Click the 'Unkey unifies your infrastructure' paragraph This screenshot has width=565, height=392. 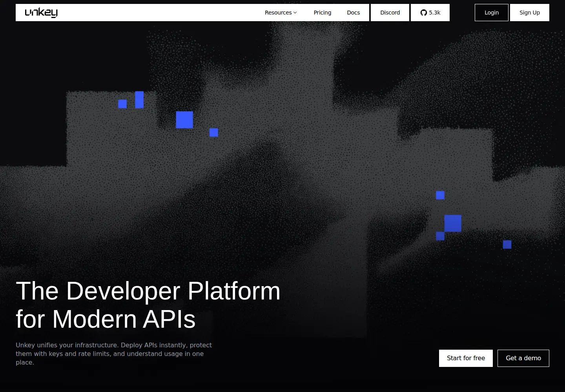click(114, 354)
